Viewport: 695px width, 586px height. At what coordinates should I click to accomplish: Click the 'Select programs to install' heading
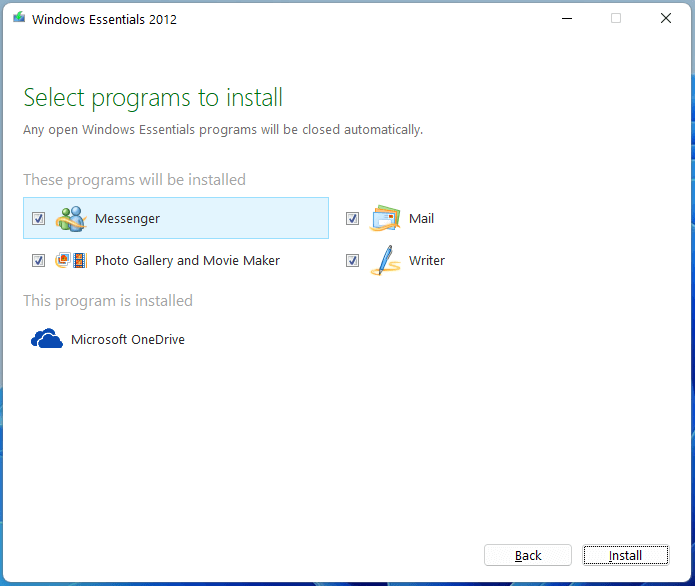[x=153, y=98]
